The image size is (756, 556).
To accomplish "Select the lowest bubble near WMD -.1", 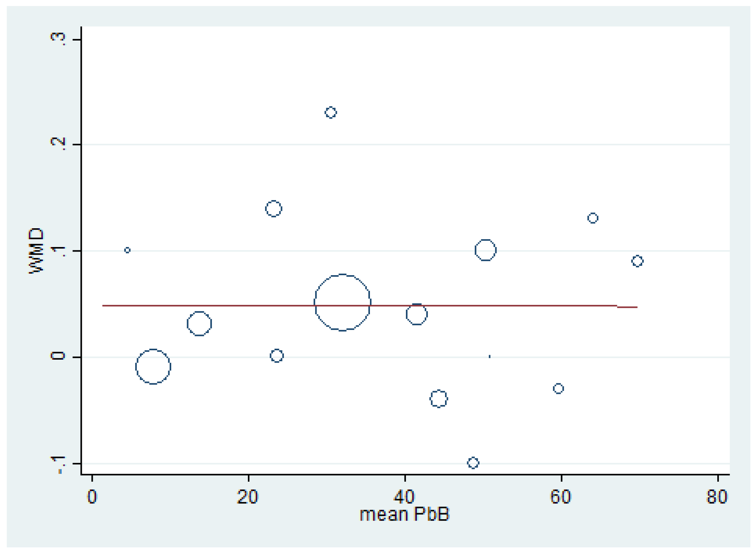I will click(x=473, y=463).
